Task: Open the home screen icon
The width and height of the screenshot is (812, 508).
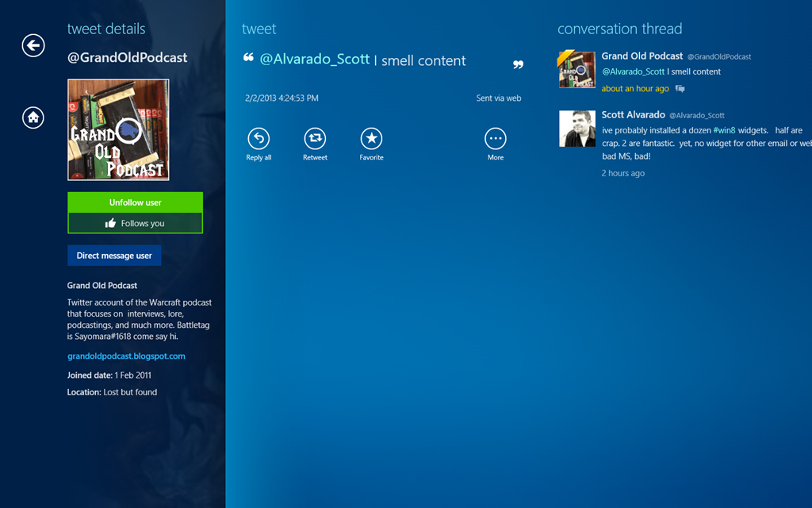Action: click(x=33, y=117)
